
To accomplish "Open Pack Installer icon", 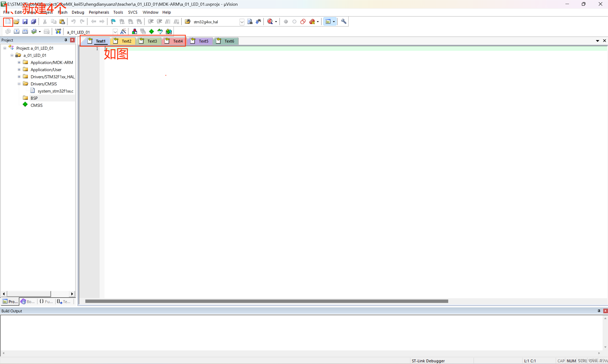I will coord(169,31).
